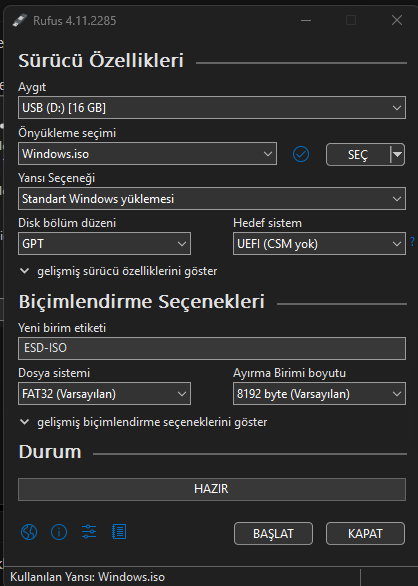
Task: Open the Disk bölüm düzeni GPT dropdown
Action: 104,244
